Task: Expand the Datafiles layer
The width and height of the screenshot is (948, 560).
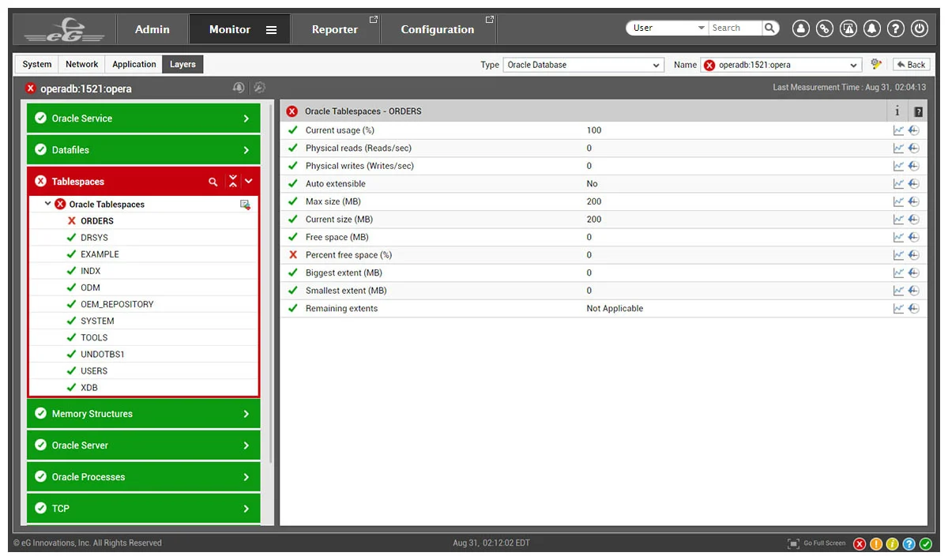Action: (x=144, y=150)
